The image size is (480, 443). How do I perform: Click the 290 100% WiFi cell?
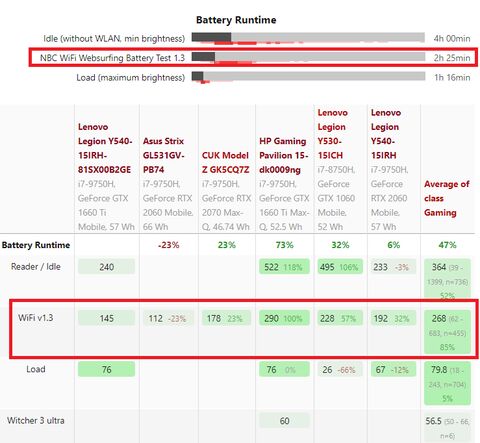284,318
